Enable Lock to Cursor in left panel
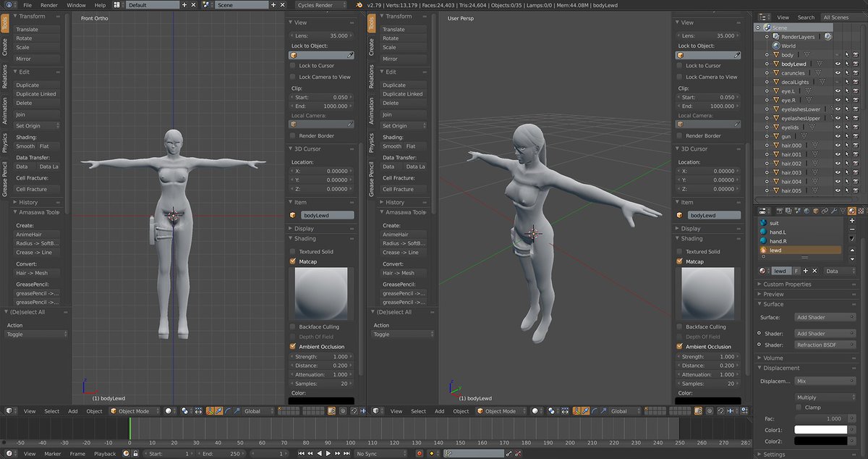 coord(293,65)
